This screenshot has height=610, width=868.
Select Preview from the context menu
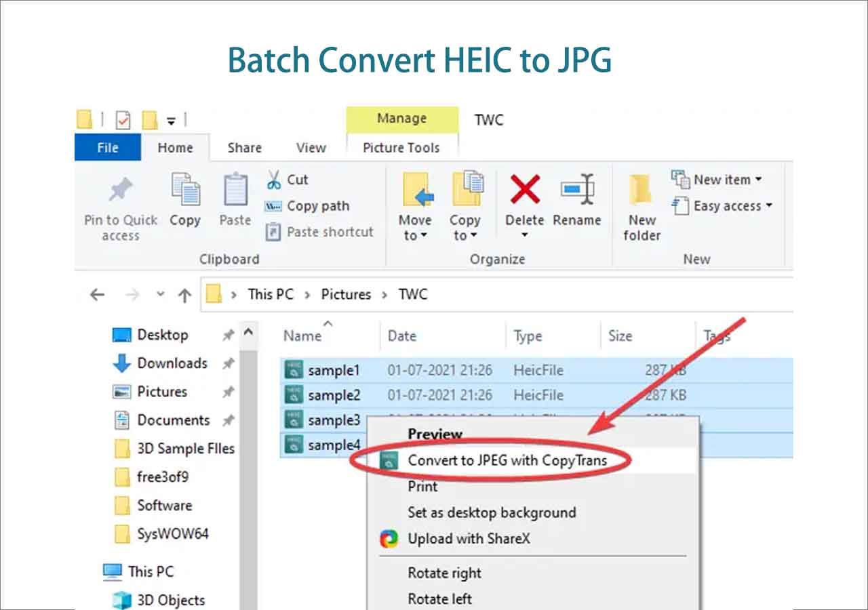point(435,434)
